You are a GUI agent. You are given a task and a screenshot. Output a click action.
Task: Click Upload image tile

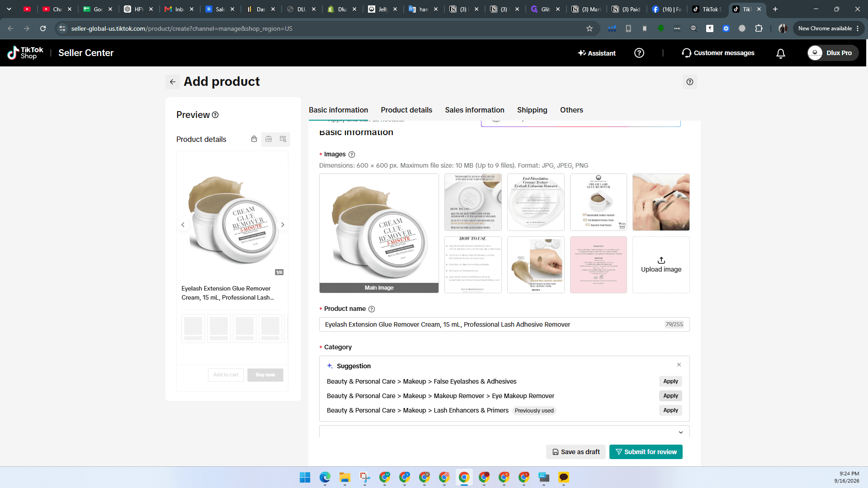(x=661, y=265)
